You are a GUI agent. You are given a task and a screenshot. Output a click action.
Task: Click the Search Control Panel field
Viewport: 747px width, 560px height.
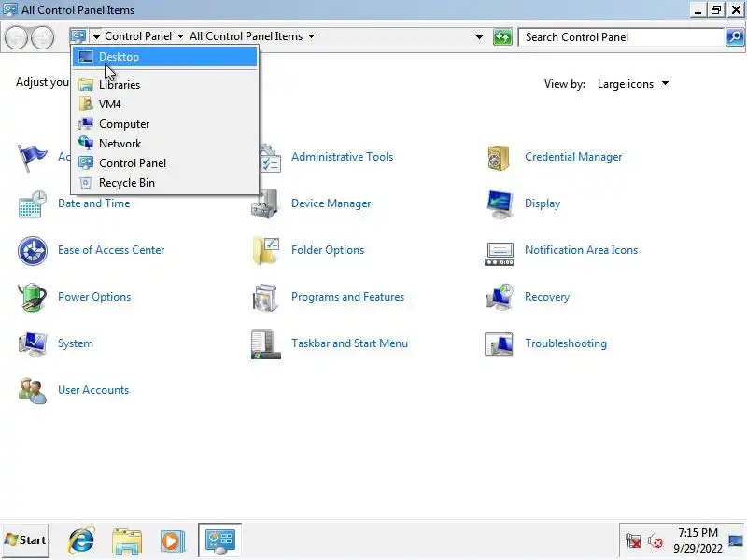pyautogui.click(x=621, y=37)
